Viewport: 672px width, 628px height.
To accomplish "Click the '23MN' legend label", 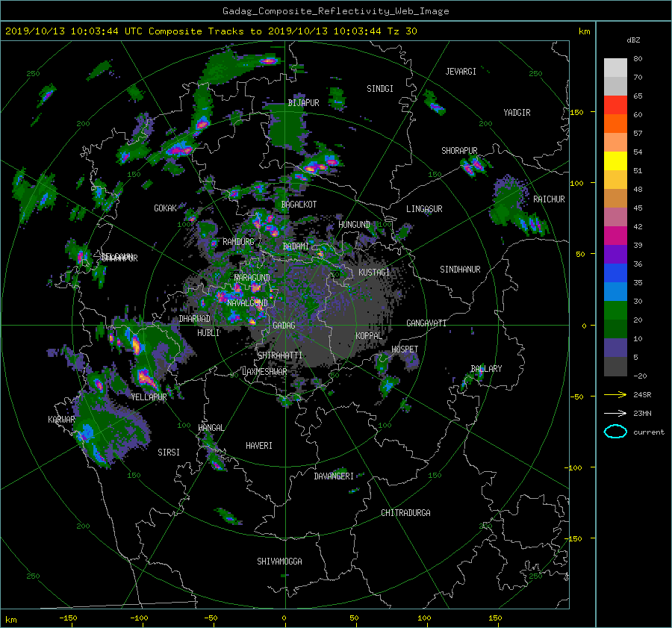I will pos(642,413).
